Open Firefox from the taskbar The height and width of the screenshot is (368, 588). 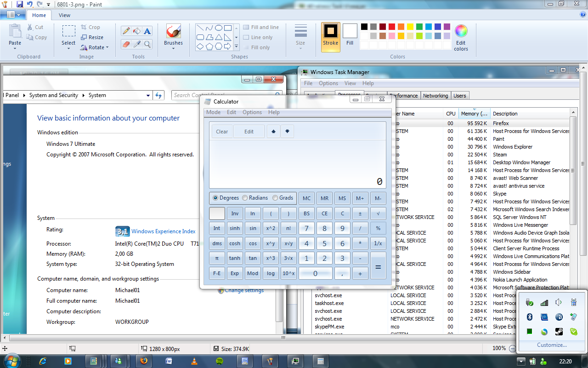click(144, 361)
